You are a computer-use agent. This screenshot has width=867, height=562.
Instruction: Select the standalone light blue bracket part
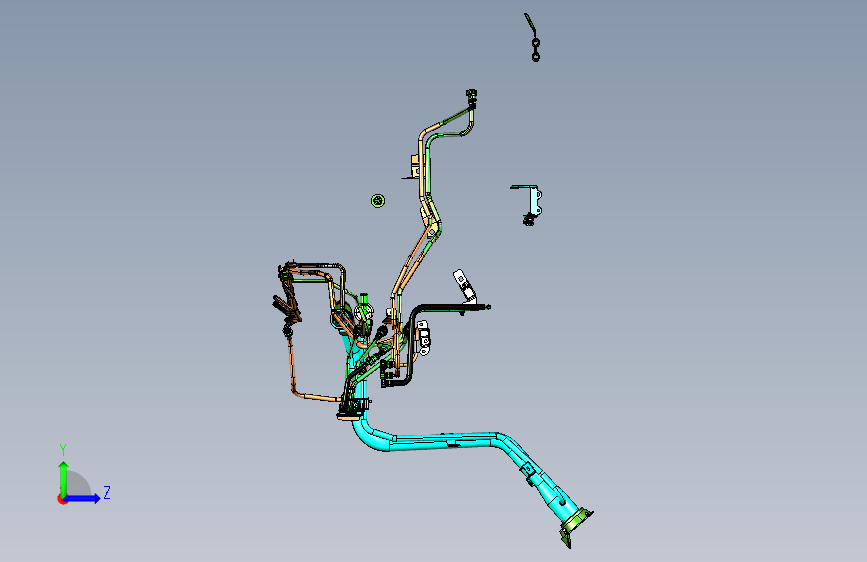pyautogui.click(x=534, y=202)
